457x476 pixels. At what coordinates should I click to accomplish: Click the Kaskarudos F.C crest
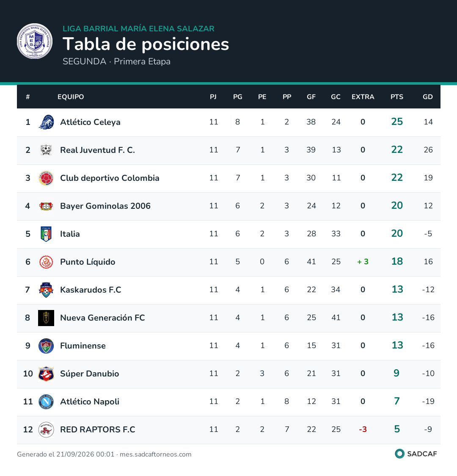coord(46,290)
